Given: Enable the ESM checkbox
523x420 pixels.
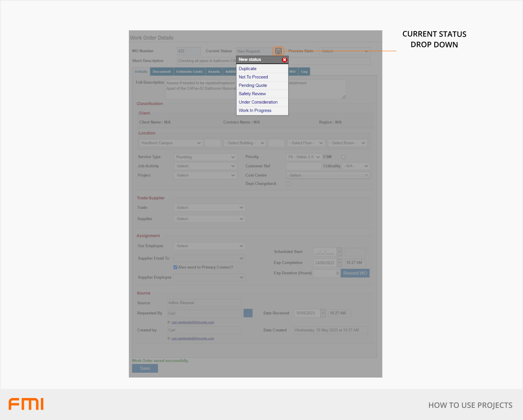Looking at the screenshot, I should pos(343,157).
